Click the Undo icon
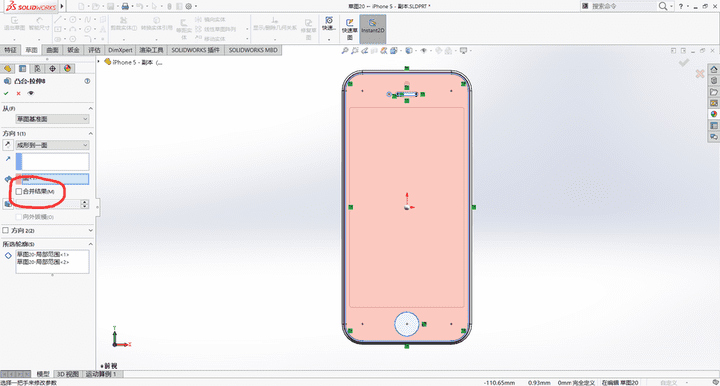This screenshot has width=720, height=386. [140, 6]
